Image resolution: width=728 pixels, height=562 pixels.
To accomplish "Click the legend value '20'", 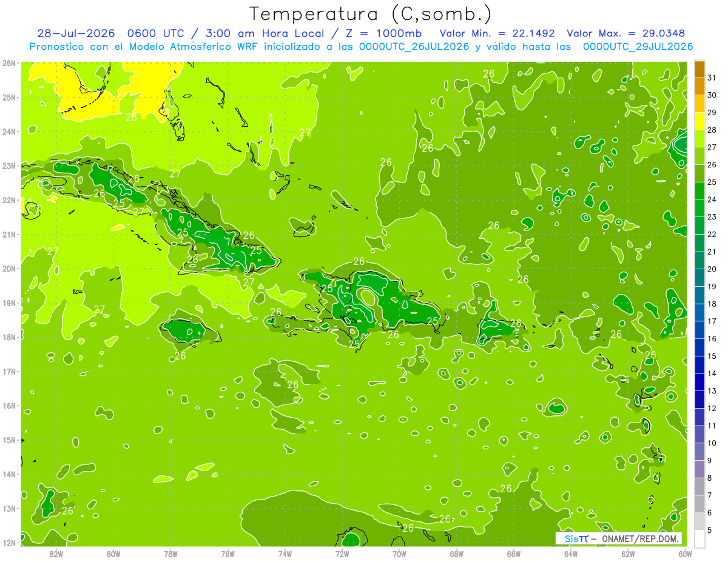I will coord(712,269).
